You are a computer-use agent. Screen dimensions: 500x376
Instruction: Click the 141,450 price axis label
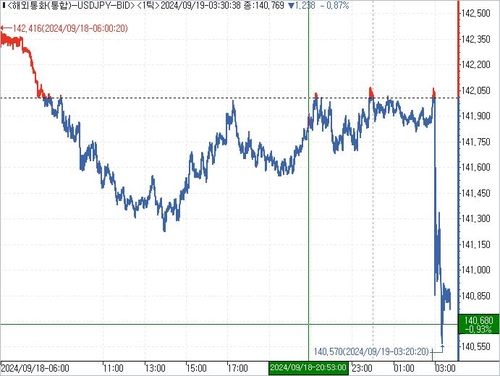(476, 193)
